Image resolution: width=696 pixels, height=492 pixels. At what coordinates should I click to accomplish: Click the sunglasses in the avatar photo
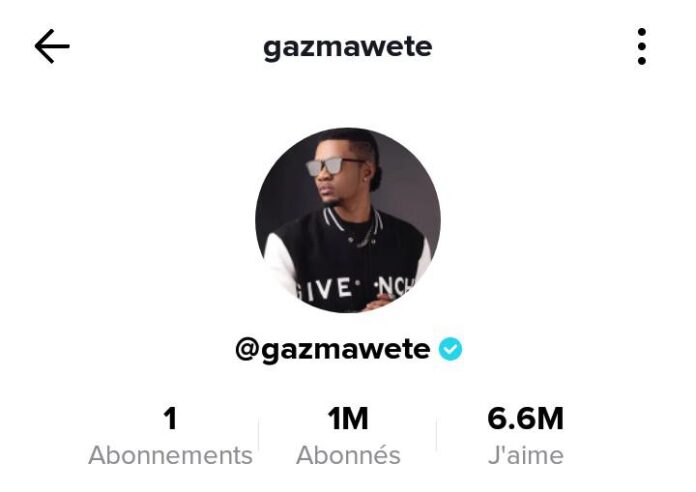point(333,167)
